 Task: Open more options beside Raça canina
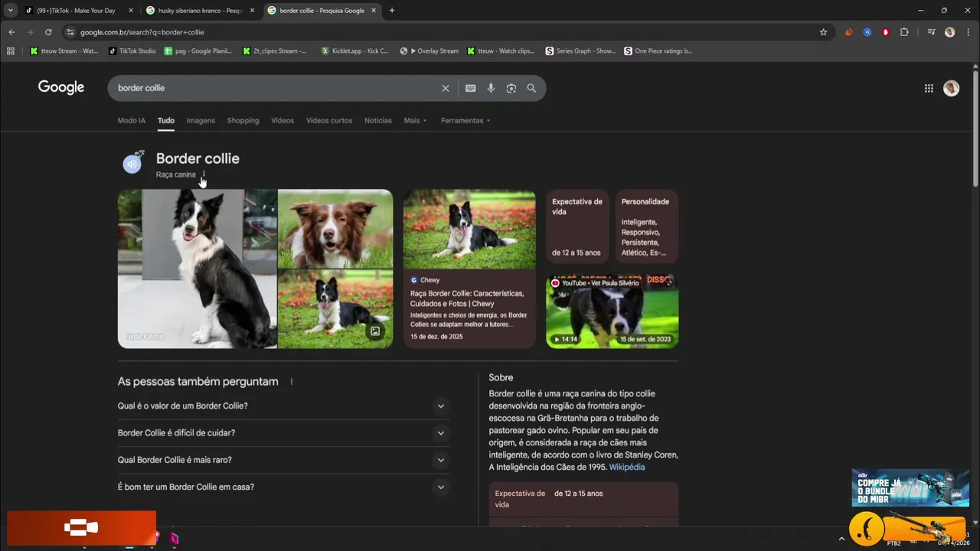pos(204,174)
